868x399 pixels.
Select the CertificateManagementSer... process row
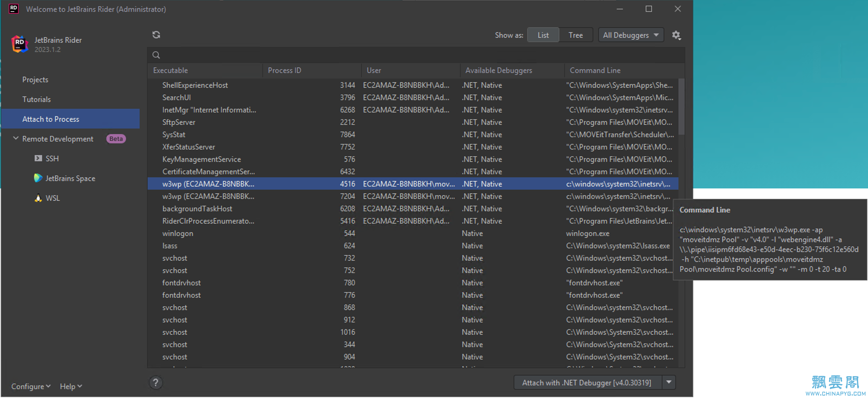(x=413, y=171)
